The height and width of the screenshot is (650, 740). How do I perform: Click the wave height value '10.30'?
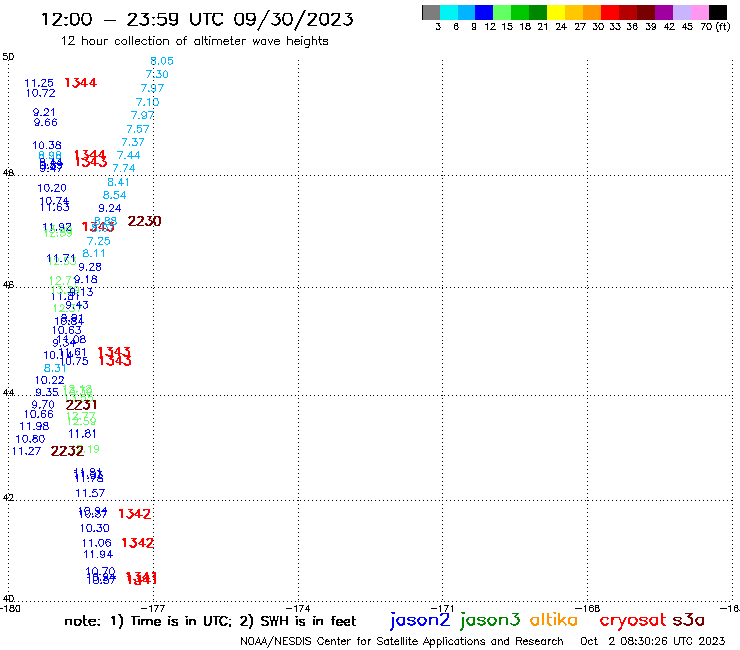coord(94,528)
